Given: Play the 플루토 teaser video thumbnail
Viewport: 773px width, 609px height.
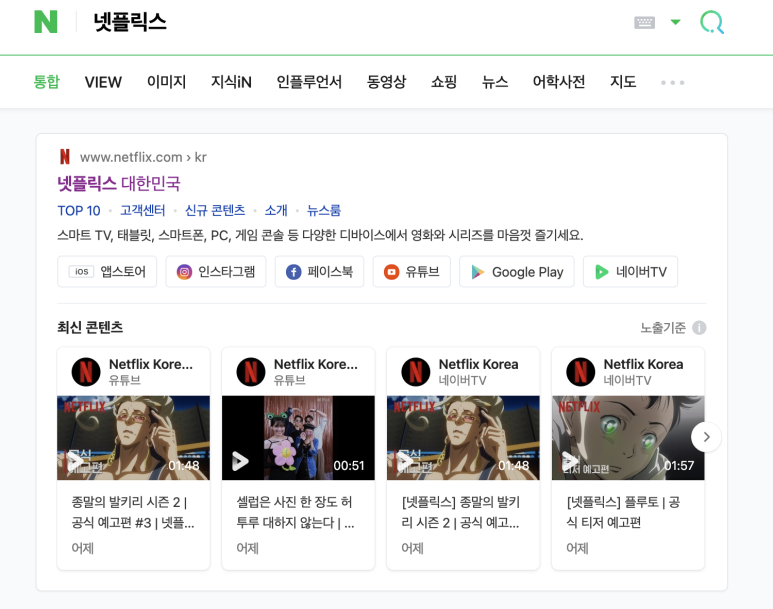Looking at the screenshot, I should pos(628,438).
